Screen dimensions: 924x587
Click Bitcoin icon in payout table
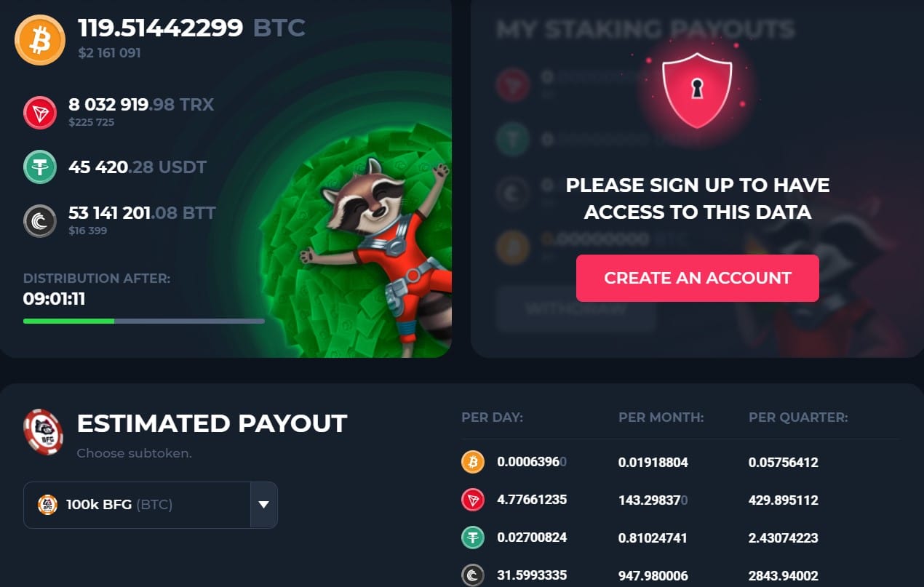point(473,462)
